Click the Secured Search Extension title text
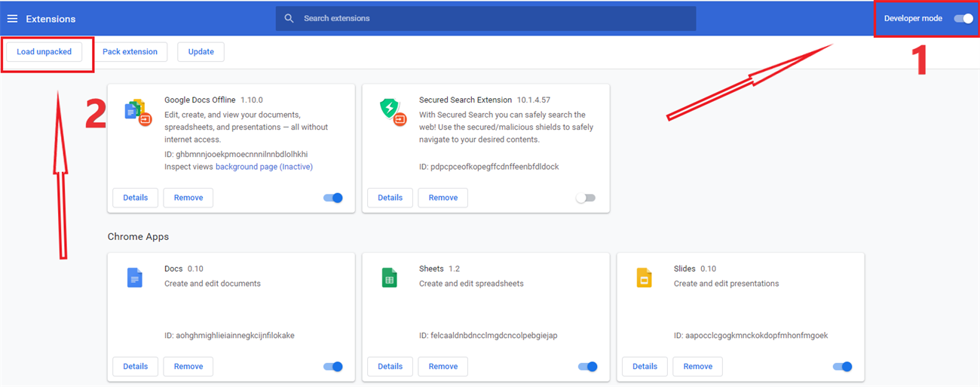 click(465, 100)
